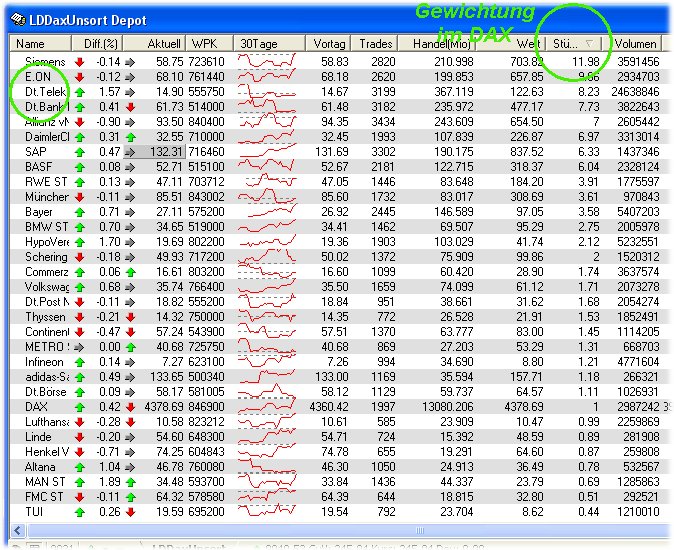Click the red down arrow beside Henkel
Viewport: 674px width, 550px height.
coord(80,452)
